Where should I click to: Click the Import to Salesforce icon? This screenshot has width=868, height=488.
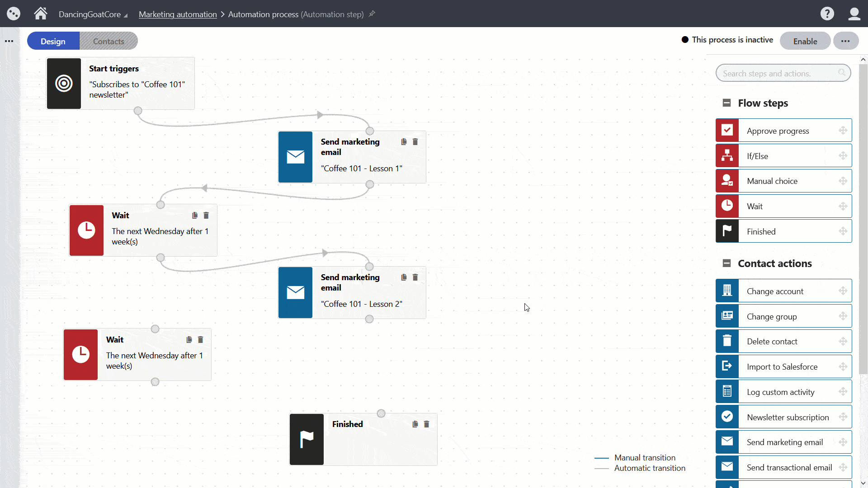click(x=727, y=366)
